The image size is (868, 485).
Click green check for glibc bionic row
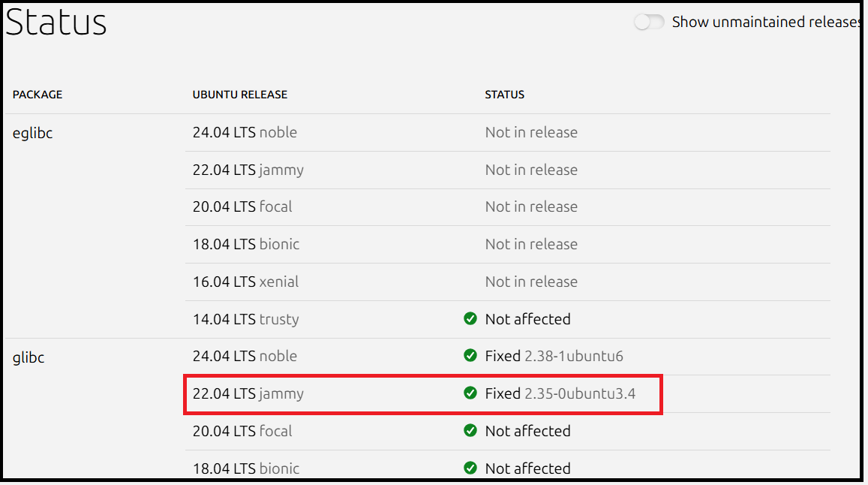pyautogui.click(x=470, y=468)
